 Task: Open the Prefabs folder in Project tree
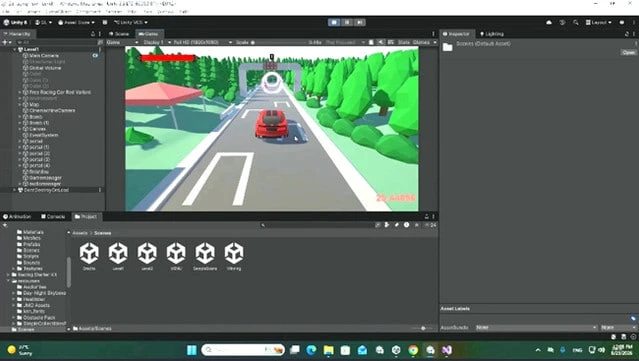(x=29, y=244)
